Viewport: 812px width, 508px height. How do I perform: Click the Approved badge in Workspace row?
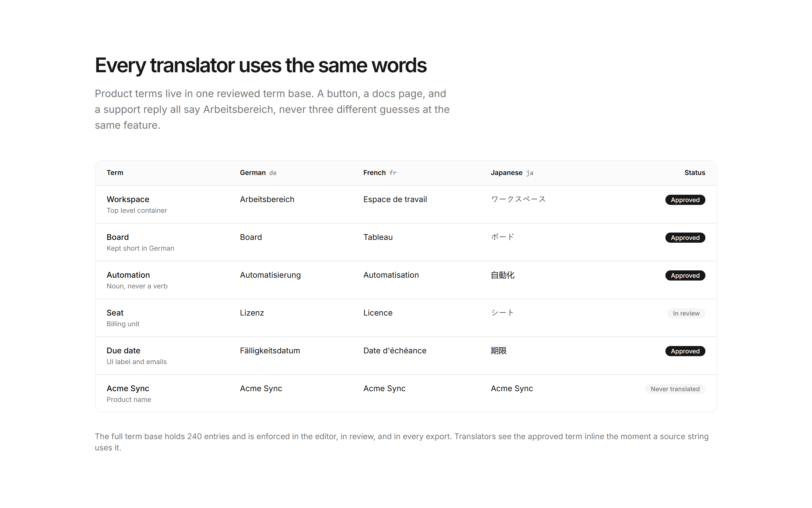coord(685,200)
